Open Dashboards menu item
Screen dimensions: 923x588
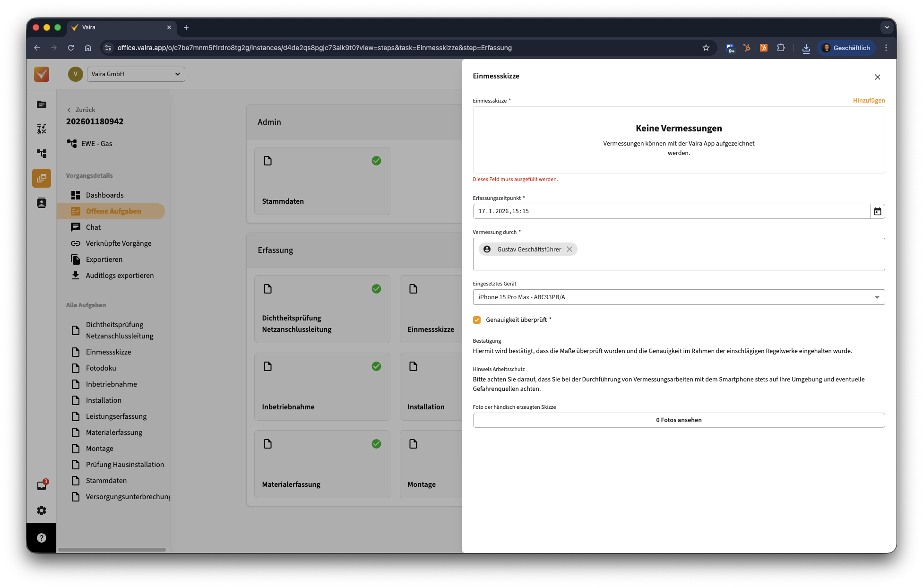tap(104, 195)
